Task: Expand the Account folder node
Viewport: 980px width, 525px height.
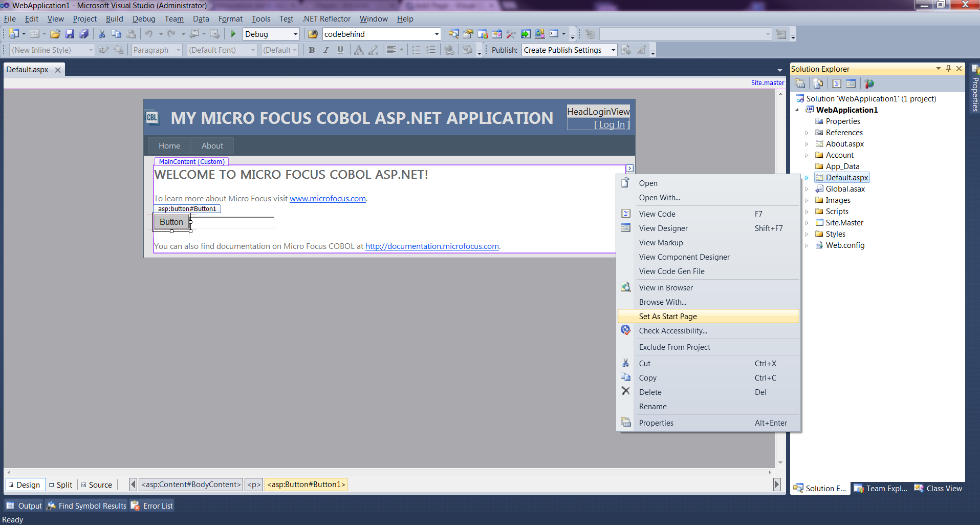Action: pos(807,155)
